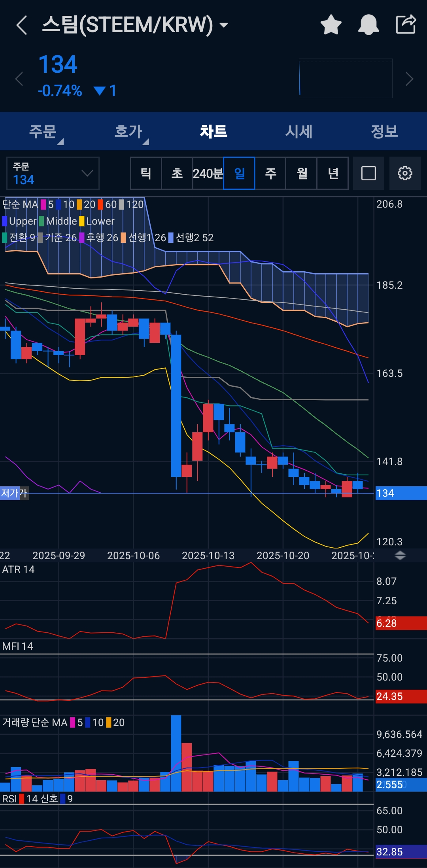Tap the 2025-10-13 date axis label
Viewport: 427px width, 868px height.
(208, 556)
